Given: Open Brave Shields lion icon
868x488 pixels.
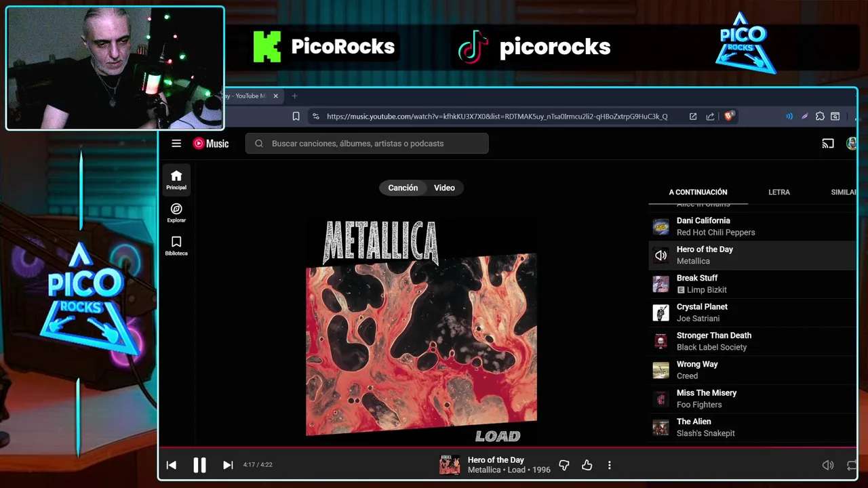Looking at the screenshot, I should [x=729, y=116].
